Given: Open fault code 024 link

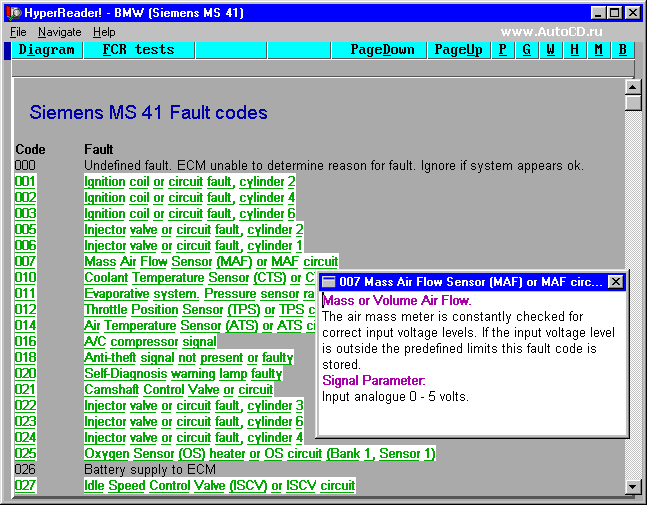Looking at the screenshot, I should tap(26, 438).
